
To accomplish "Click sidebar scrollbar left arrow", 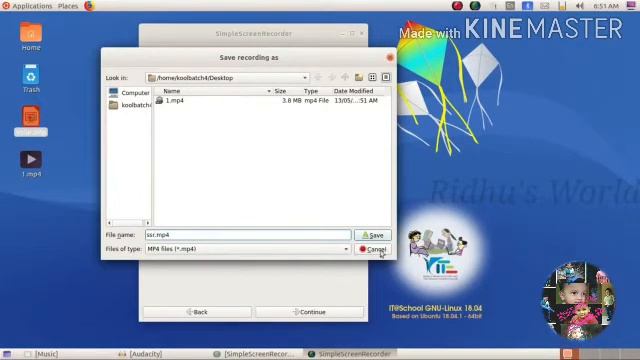I will pyautogui.click(x=109, y=222).
